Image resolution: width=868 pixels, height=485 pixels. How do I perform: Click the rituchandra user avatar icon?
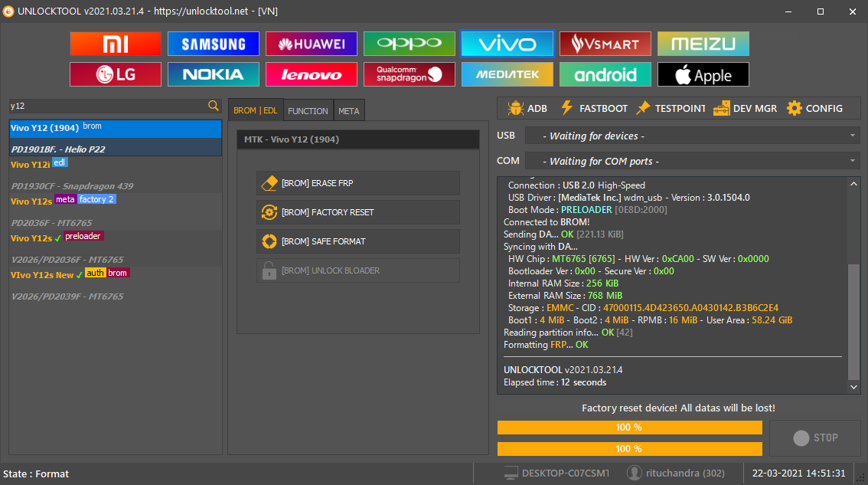tap(634, 473)
